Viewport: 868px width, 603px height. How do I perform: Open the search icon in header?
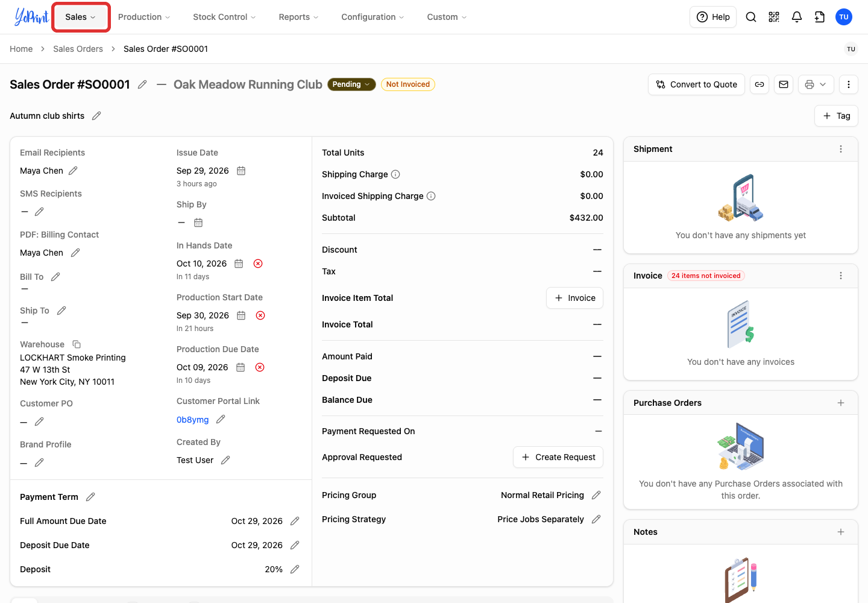751,17
